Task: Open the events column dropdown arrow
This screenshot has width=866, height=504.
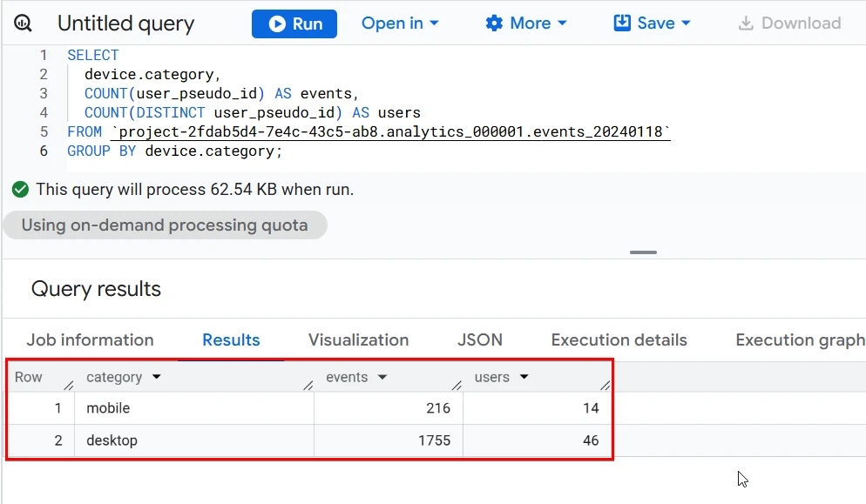Action: tap(382, 377)
